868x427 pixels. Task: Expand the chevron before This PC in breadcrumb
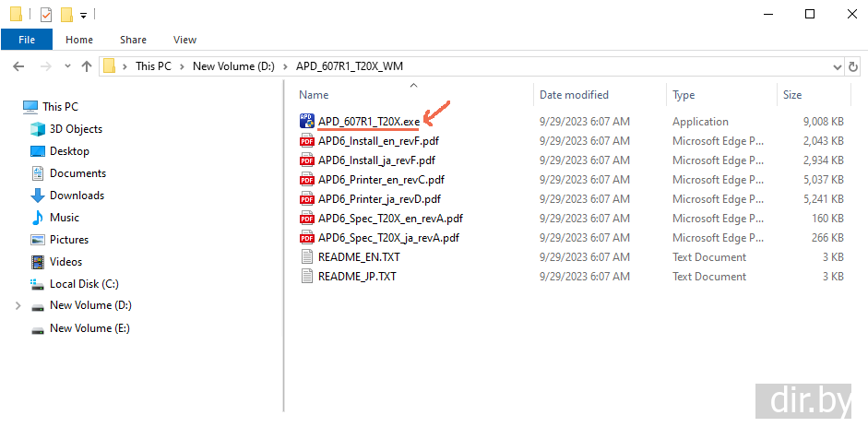125,66
